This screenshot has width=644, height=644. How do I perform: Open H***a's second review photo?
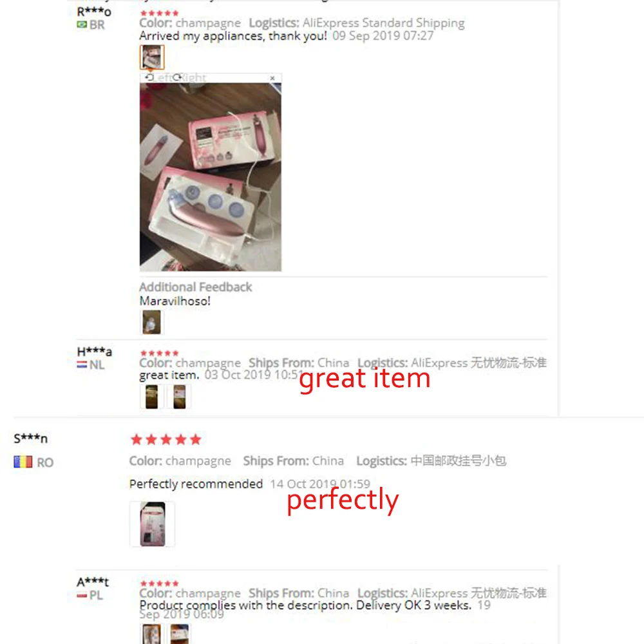(x=180, y=396)
